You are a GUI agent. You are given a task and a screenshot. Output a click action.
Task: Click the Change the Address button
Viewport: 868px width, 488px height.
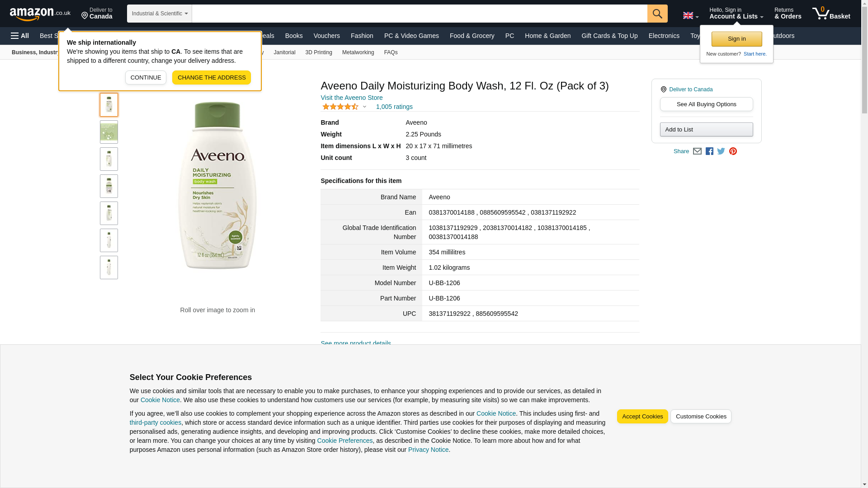[x=212, y=78]
